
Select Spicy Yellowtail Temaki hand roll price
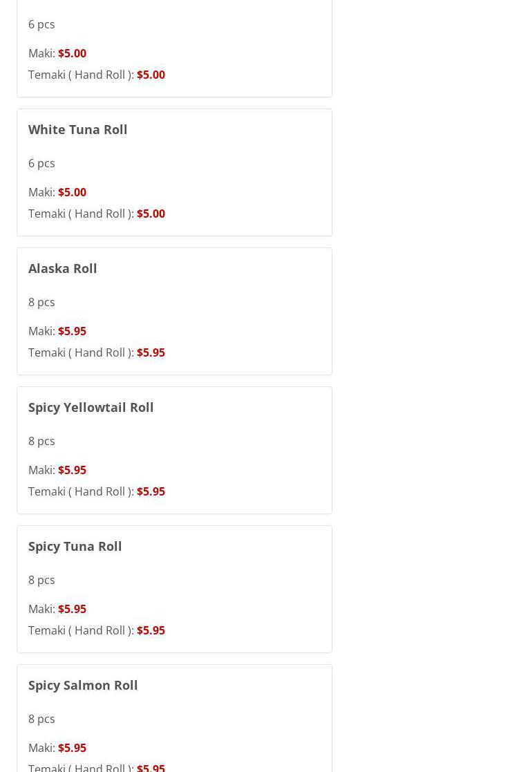point(151,491)
